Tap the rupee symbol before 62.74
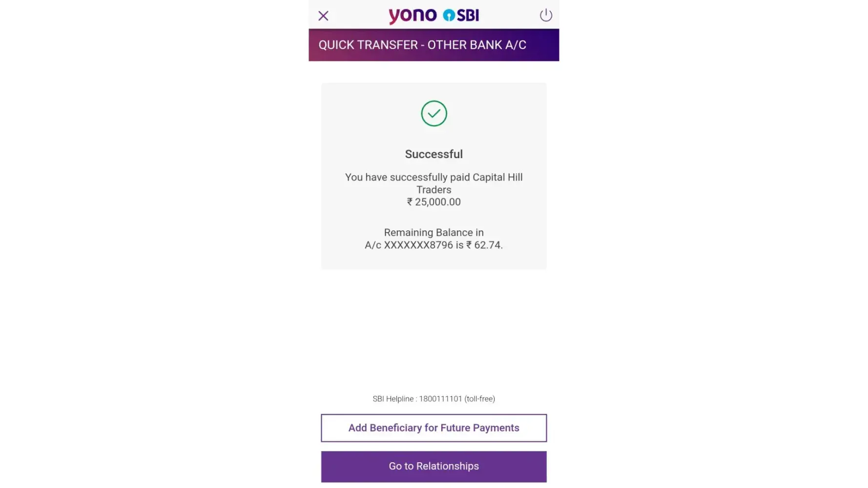This screenshot has height=488, width=868. point(469,245)
